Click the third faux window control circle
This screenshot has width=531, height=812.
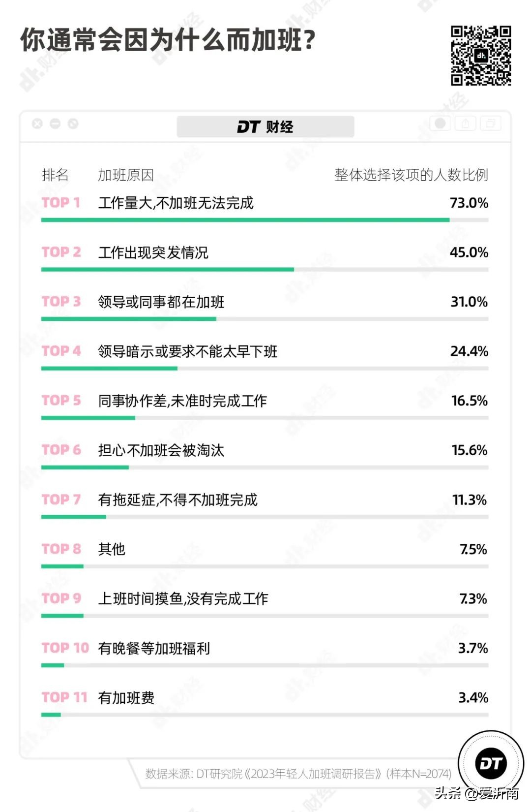(73, 124)
